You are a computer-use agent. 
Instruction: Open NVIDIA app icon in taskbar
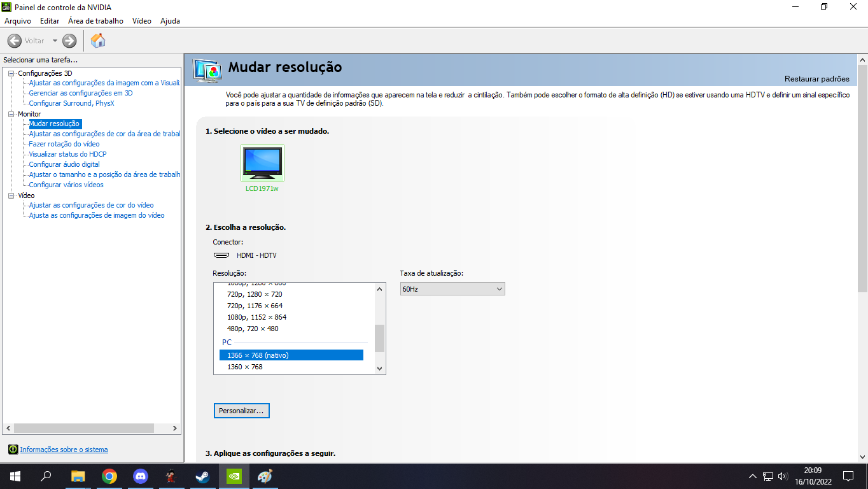(x=234, y=476)
